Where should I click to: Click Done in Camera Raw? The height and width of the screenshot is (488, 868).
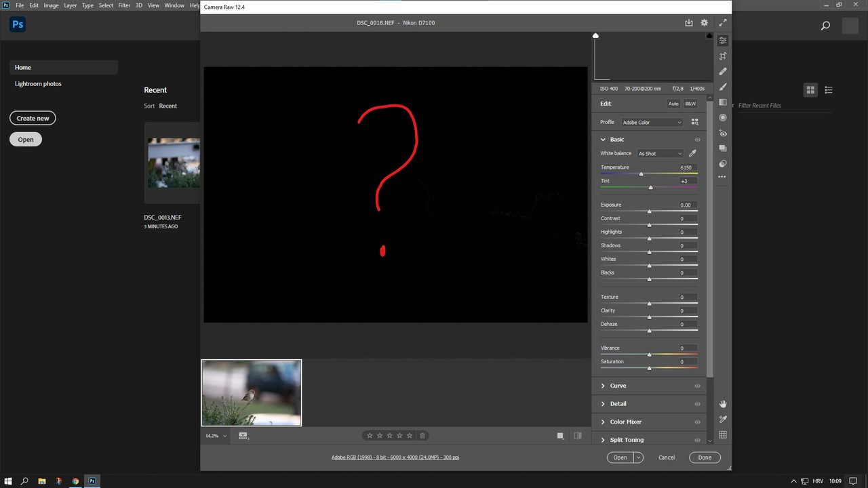coord(705,457)
